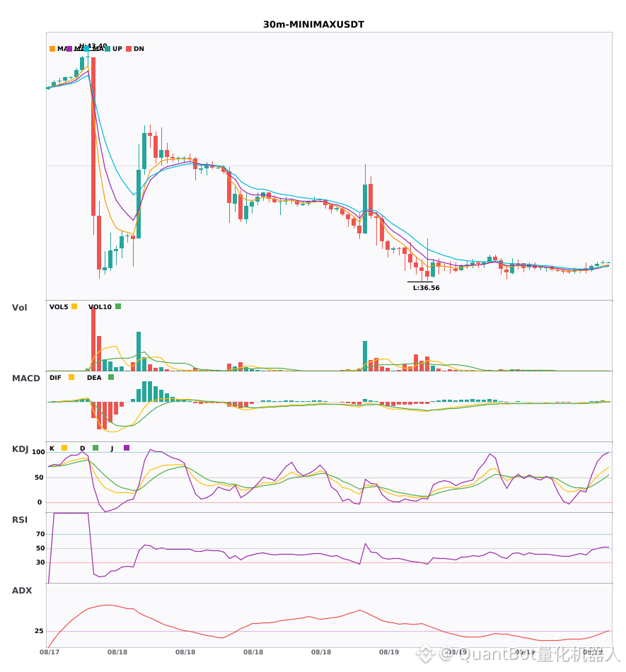
Task: Click the purple J legend swatch
Action: pos(127,448)
